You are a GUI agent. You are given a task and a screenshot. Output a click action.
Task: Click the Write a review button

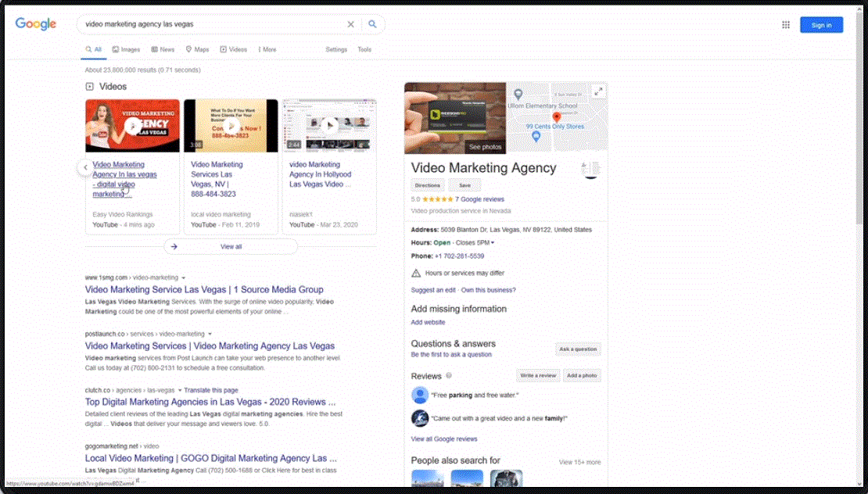(538, 376)
